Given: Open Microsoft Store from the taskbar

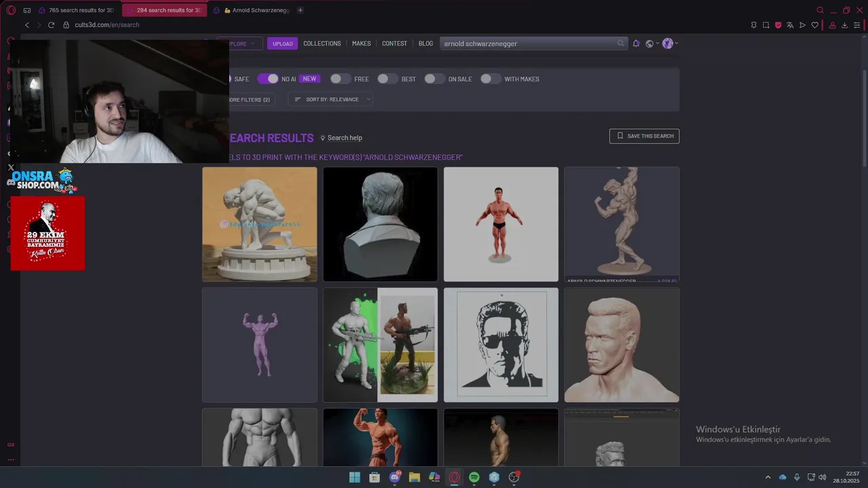Looking at the screenshot, I should pyautogui.click(x=374, y=477).
